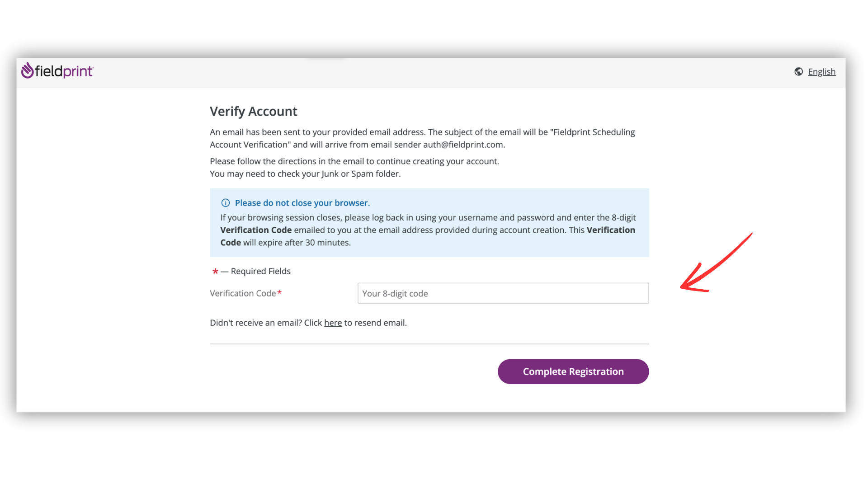Click the blue information box body text
This screenshot has height=488, width=868.
tap(428, 230)
